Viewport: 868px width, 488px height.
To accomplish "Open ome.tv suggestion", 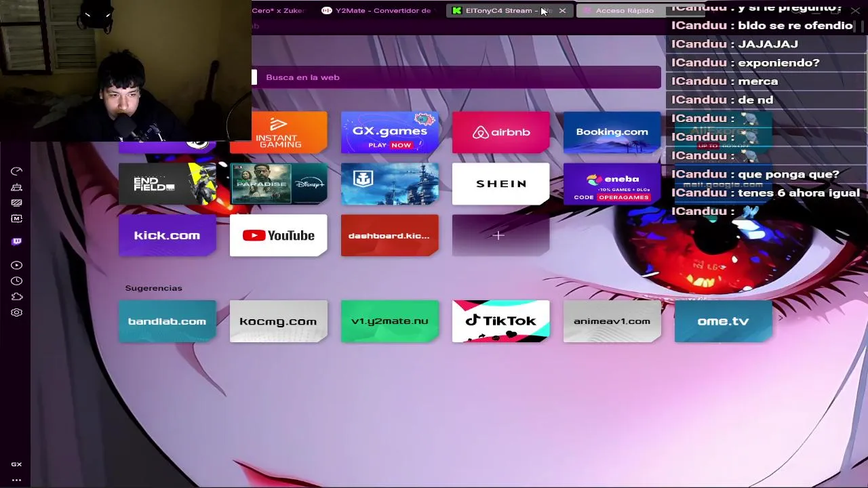I will (723, 321).
